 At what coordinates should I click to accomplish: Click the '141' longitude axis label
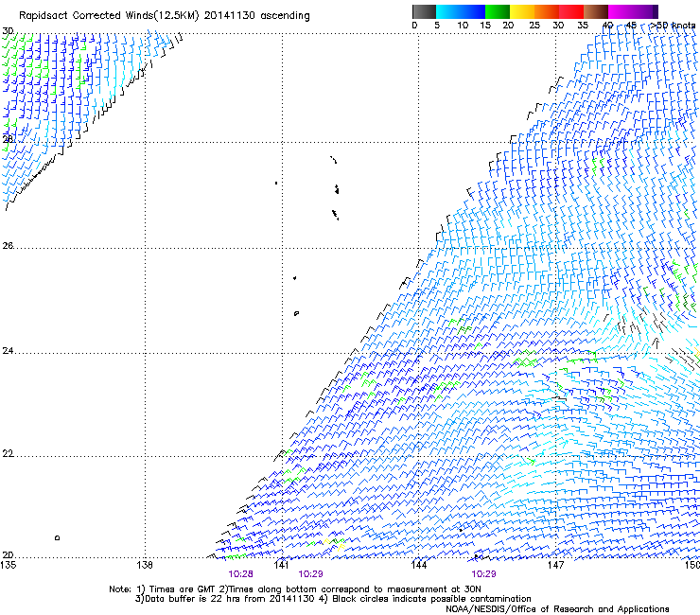(282, 565)
